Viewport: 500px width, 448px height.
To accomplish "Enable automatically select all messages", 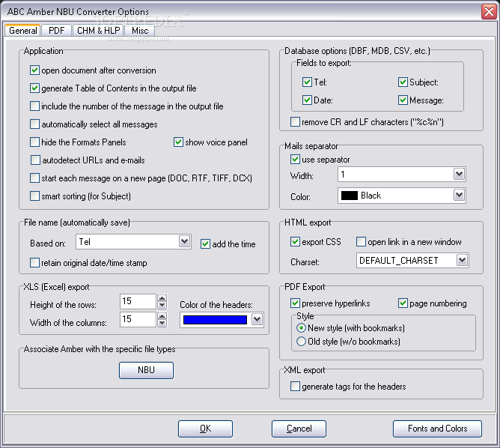I will tap(34, 124).
